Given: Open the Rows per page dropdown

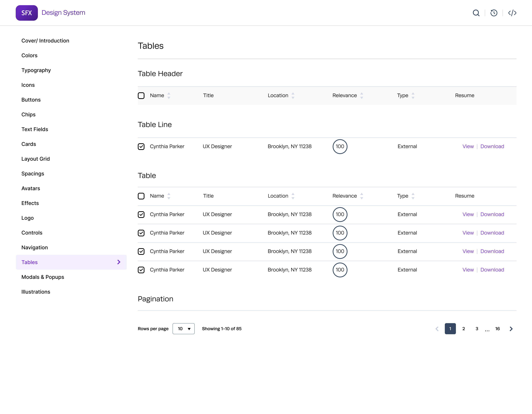Looking at the screenshot, I should tap(183, 329).
